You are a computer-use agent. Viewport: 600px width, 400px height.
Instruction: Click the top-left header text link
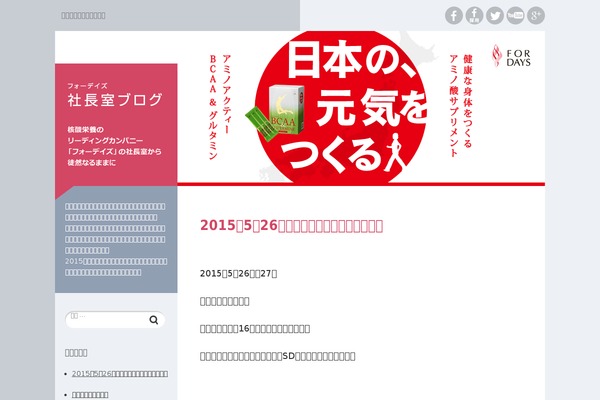click(x=83, y=16)
